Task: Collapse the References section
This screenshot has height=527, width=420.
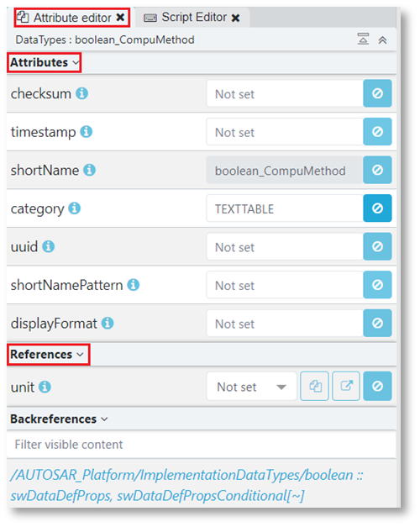Action: coord(49,354)
